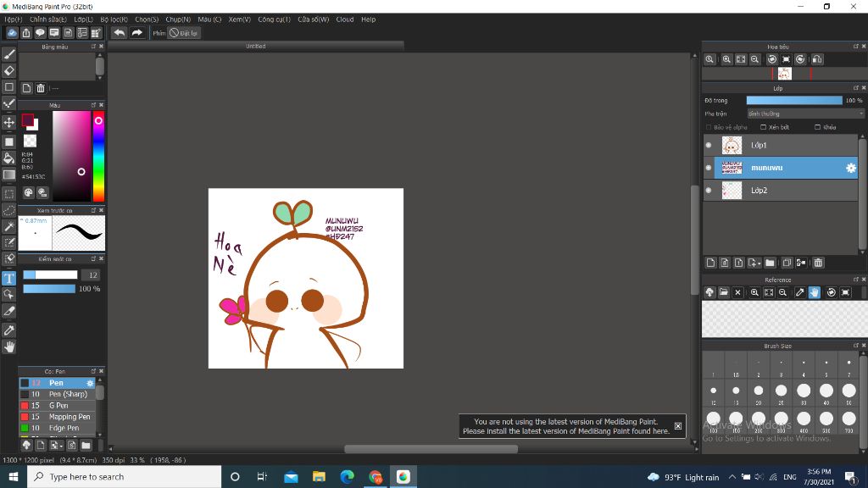Zoom in on the Navigator panel

click(726, 59)
